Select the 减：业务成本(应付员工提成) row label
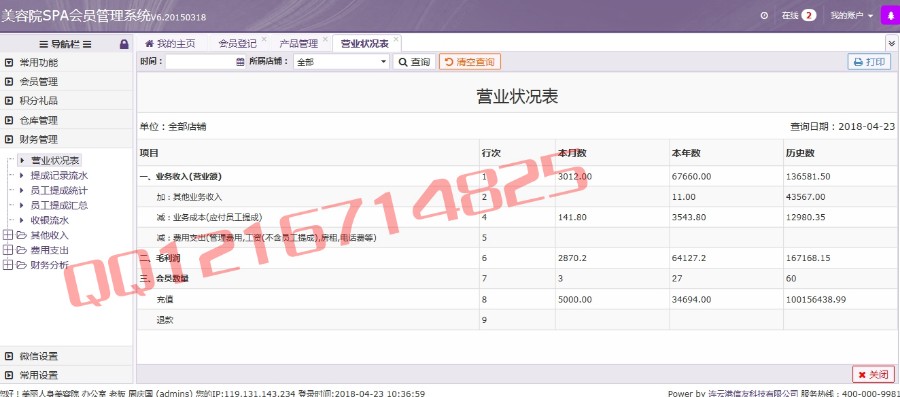This screenshot has width=900, height=397. click(209, 217)
